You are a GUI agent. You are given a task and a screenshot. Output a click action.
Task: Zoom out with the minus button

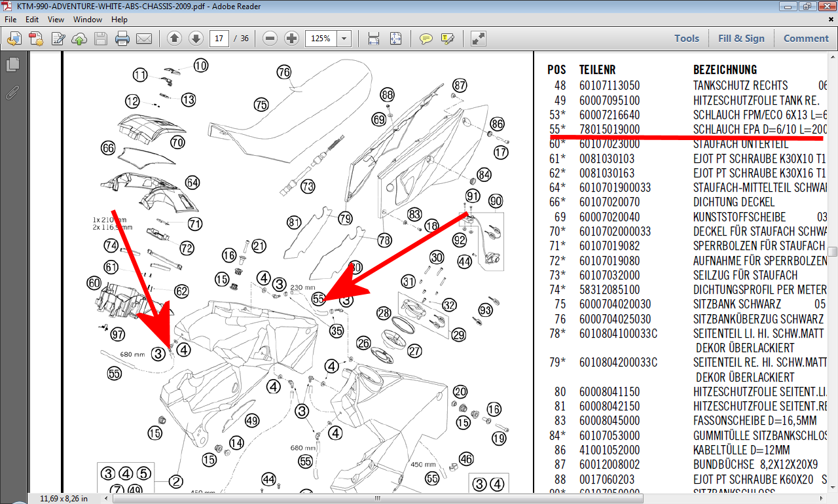(x=270, y=39)
